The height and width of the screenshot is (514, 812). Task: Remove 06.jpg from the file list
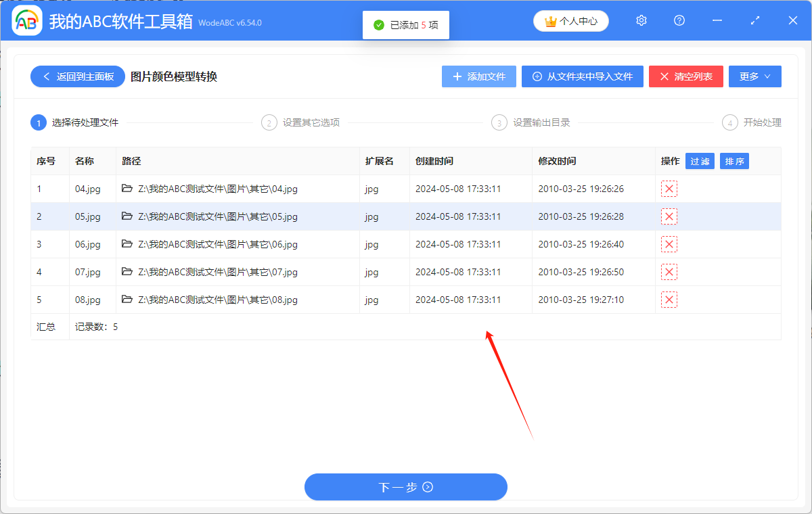669,244
